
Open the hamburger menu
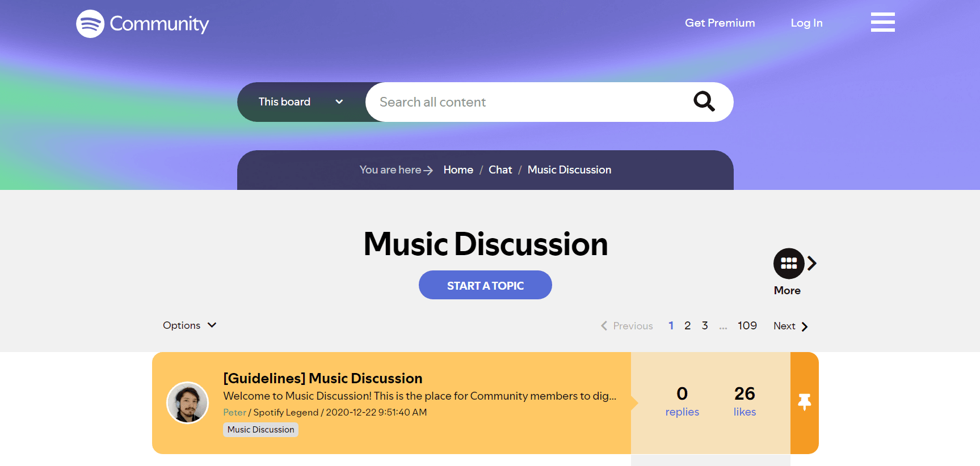pos(882,22)
